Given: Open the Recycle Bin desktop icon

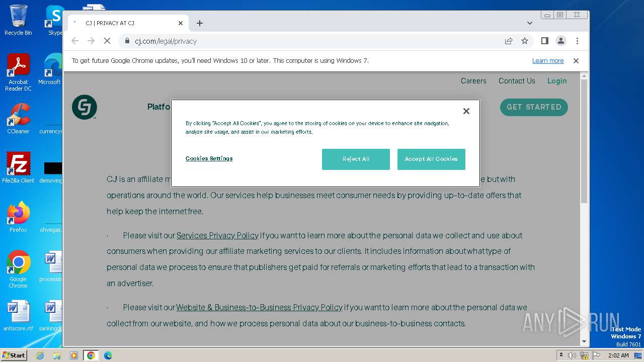Looking at the screenshot, I should (x=18, y=20).
